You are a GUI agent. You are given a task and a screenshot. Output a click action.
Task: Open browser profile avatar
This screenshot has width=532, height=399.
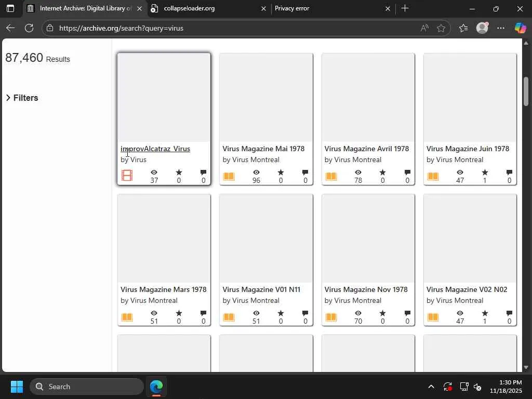click(482, 28)
